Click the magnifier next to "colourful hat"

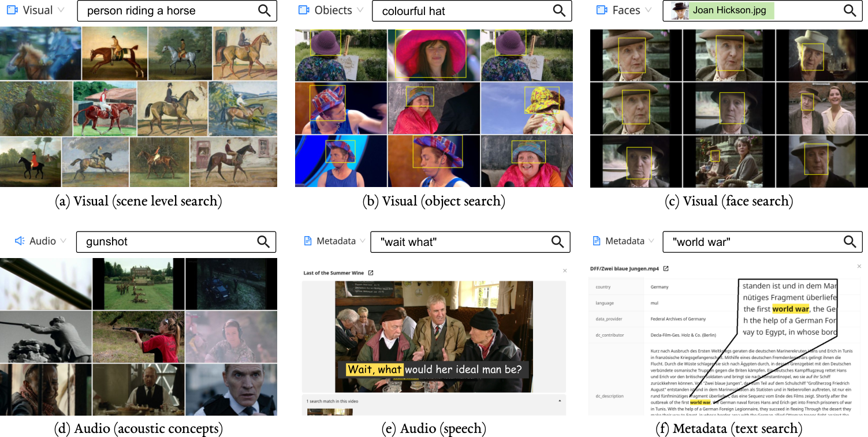click(x=559, y=10)
